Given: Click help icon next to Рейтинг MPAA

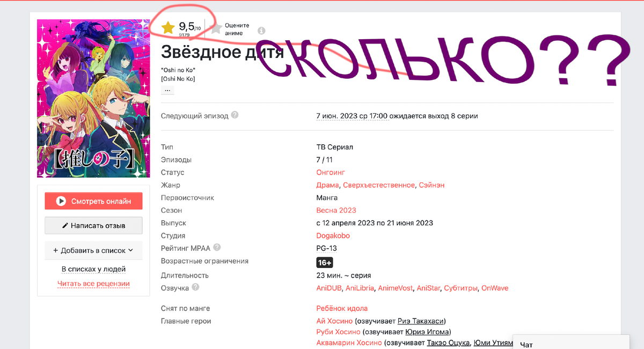Looking at the screenshot, I should point(217,248).
